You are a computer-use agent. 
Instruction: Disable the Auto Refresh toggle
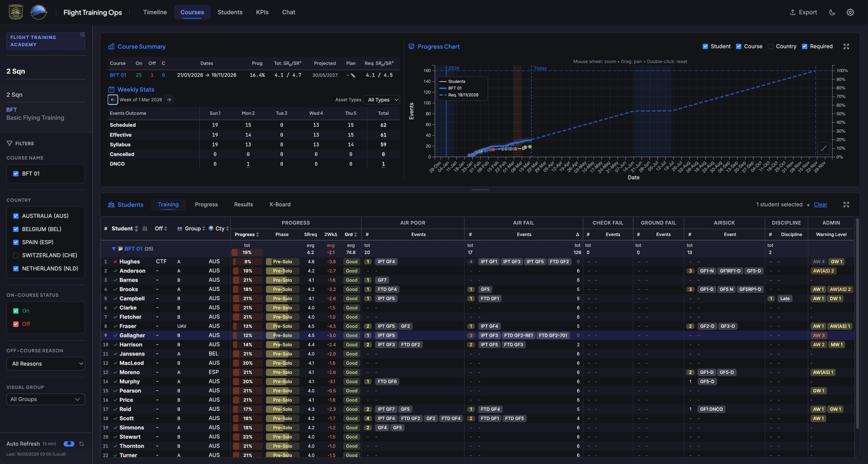[x=69, y=444]
